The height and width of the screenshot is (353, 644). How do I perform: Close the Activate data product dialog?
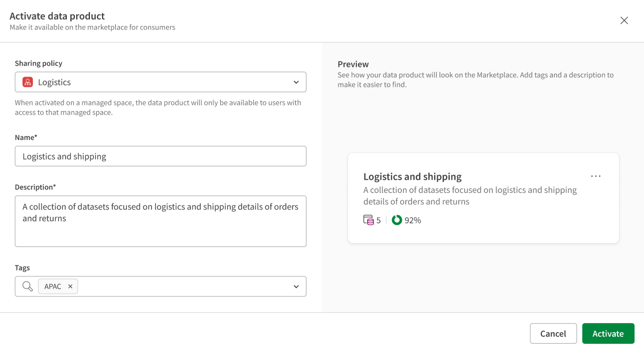[624, 21]
